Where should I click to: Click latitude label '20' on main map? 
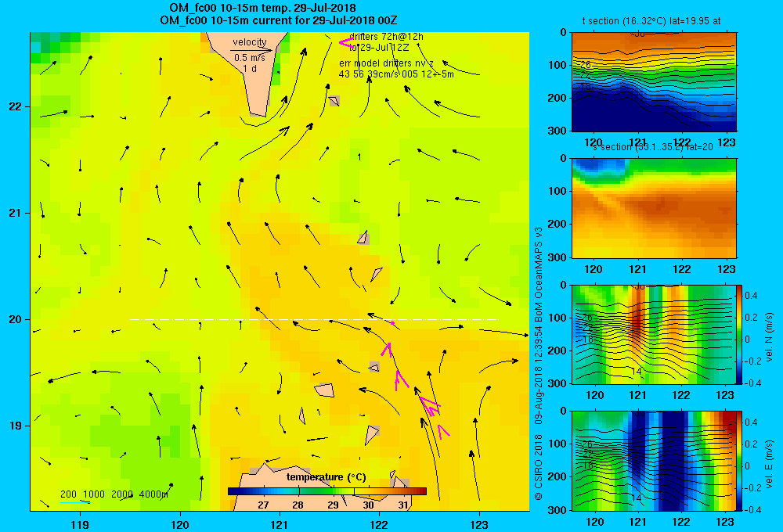click(x=15, y=319)
